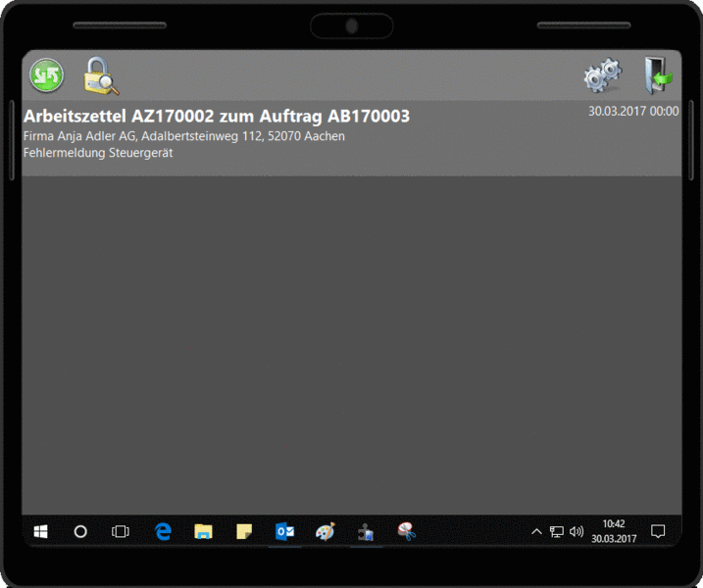Click the green synchronize arrows icon

point(47,75)
